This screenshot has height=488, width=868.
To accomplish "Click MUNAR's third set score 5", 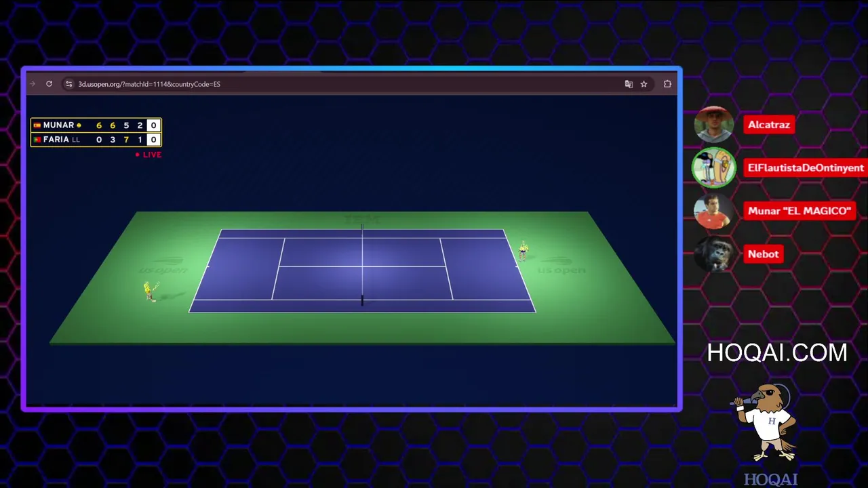I will [x=126, y=125].
